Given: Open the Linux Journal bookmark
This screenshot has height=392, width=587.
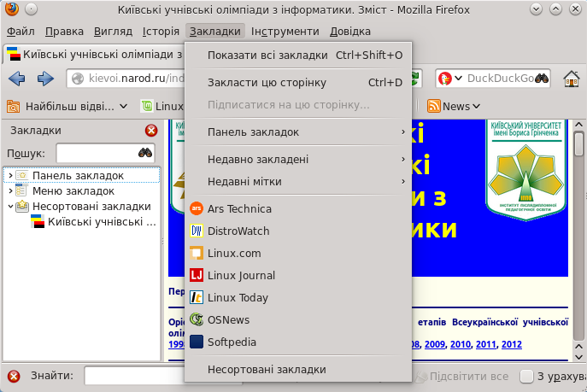Looking at the screenshot, I should point(241,275).
